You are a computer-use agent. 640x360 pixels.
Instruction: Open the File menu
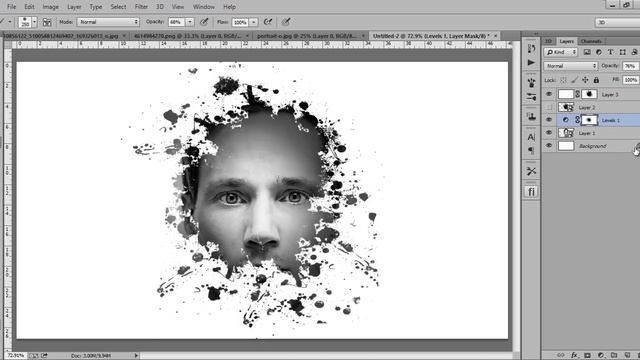11,7
